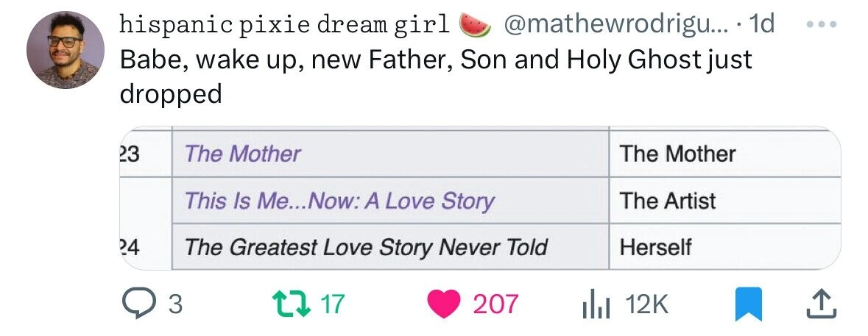Click the like count "207"

click(x=495, y=304)
